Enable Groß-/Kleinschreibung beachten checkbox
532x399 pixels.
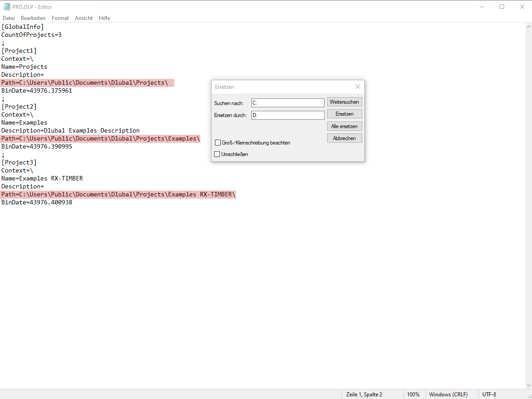point(218,143)
